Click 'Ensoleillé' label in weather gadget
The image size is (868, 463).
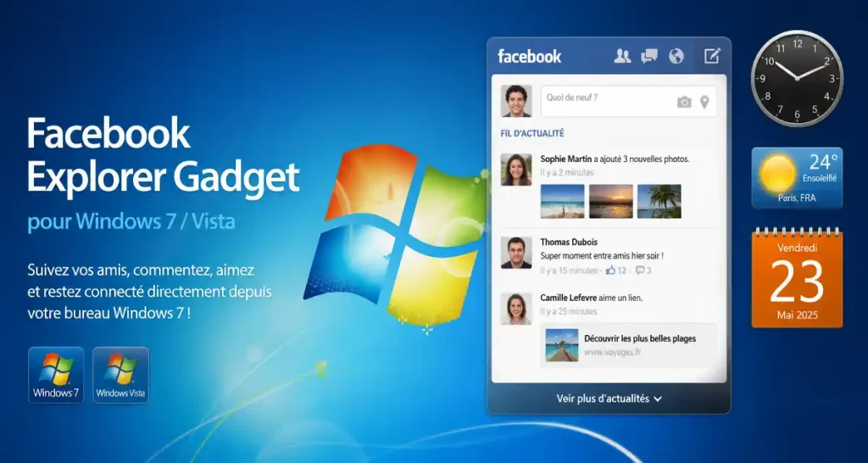(x=820, y=178)
